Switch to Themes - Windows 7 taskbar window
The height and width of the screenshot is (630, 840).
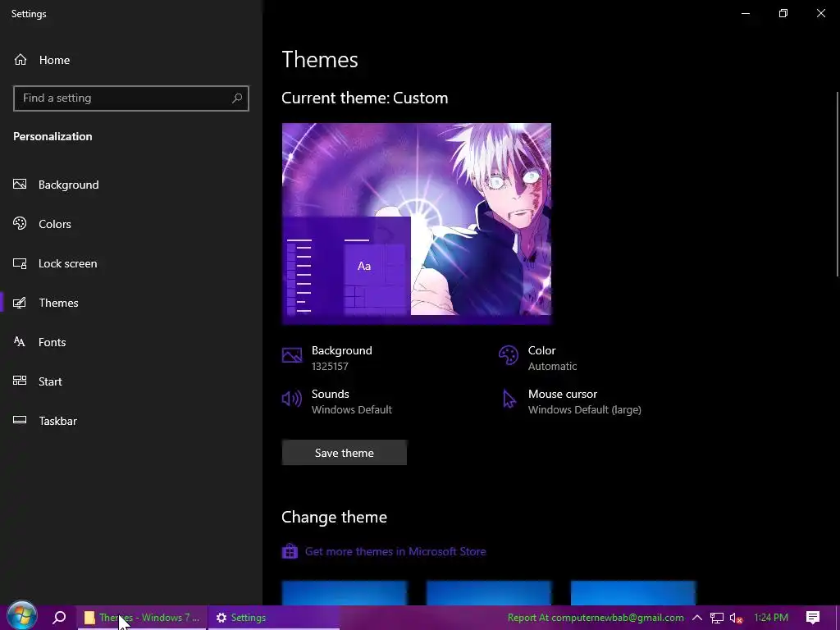(x=142, y=618)
